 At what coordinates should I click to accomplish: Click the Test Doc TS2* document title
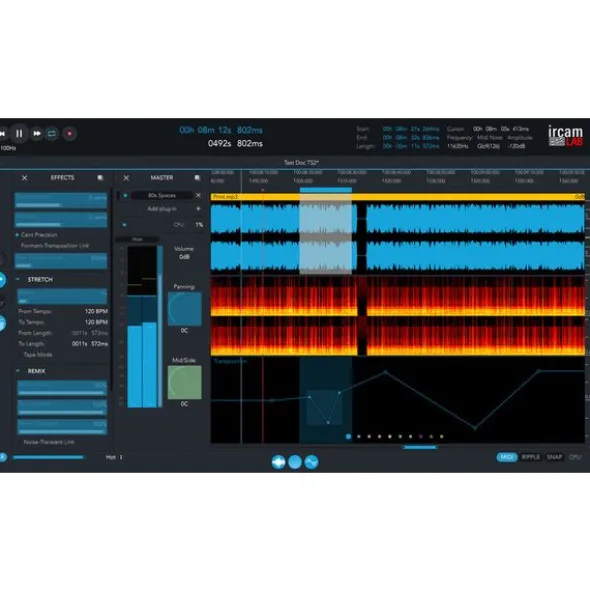(301, 163)
